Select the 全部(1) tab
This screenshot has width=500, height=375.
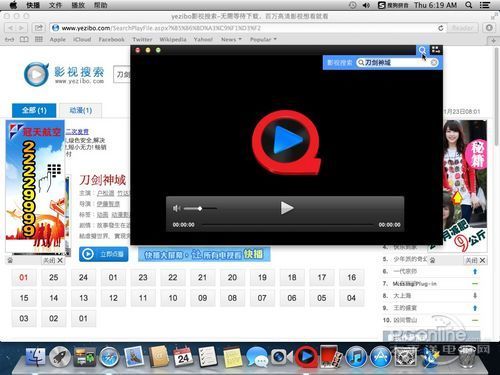[34, 110]
